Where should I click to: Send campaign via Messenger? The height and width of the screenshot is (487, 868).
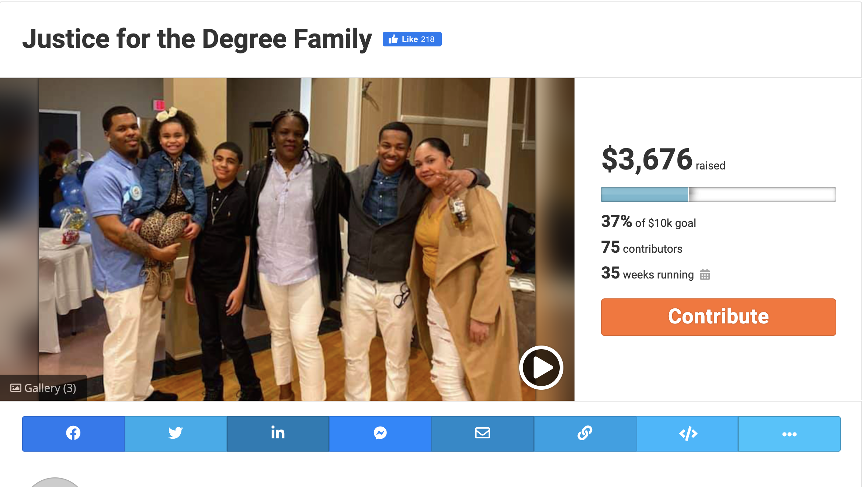(x=380, y=434)
